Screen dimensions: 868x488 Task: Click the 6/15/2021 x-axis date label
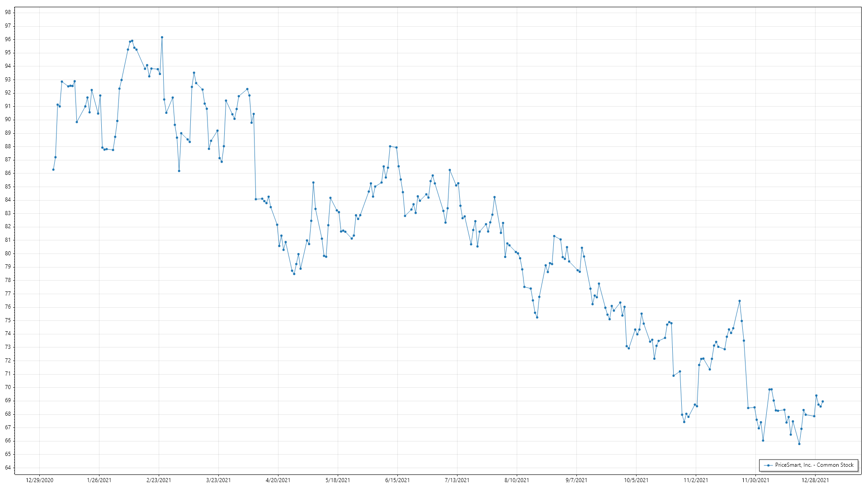397,480
